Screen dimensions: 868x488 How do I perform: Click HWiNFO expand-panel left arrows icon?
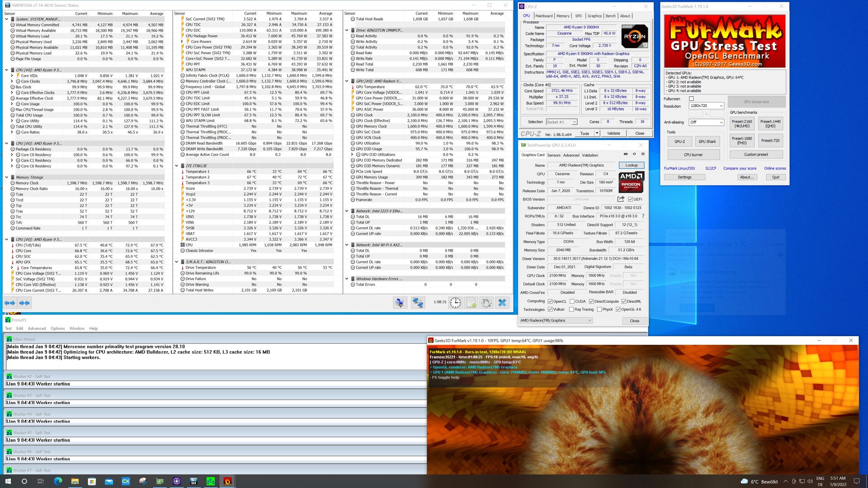[10, 303]
